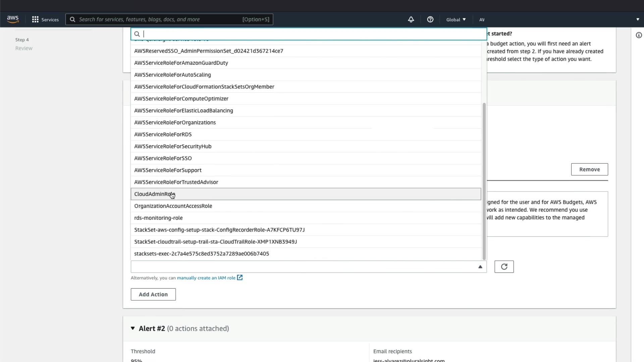This screenshot has height=362, width=644.
Task: Choose OrganizationAccountAccessRole option
Action: tap(173, 206)
